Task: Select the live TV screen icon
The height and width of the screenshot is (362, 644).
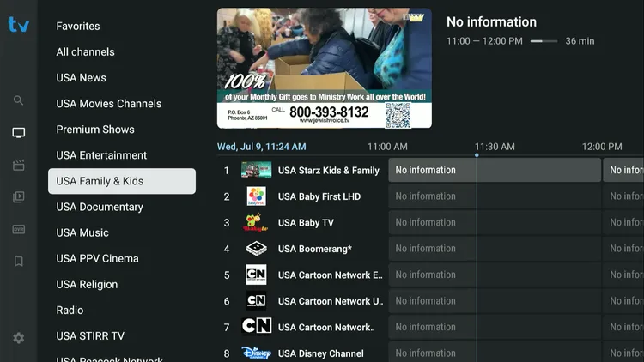Action: 19,133
